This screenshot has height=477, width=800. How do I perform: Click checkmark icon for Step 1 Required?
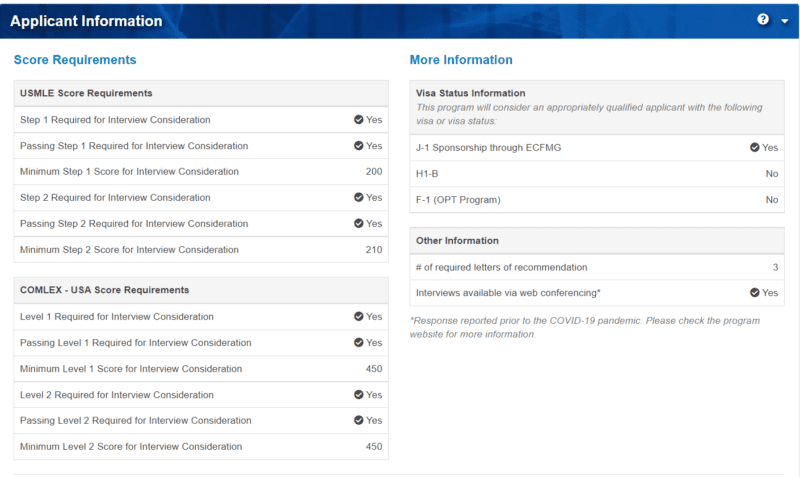coord(358,120)
